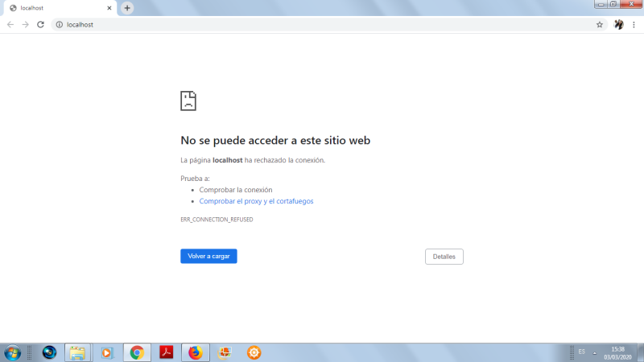This screenshot has height=362, width=644.
Task: Open Windows Explorer folder from taskbar
Action: pyautogui.click(x=77, y=352)
